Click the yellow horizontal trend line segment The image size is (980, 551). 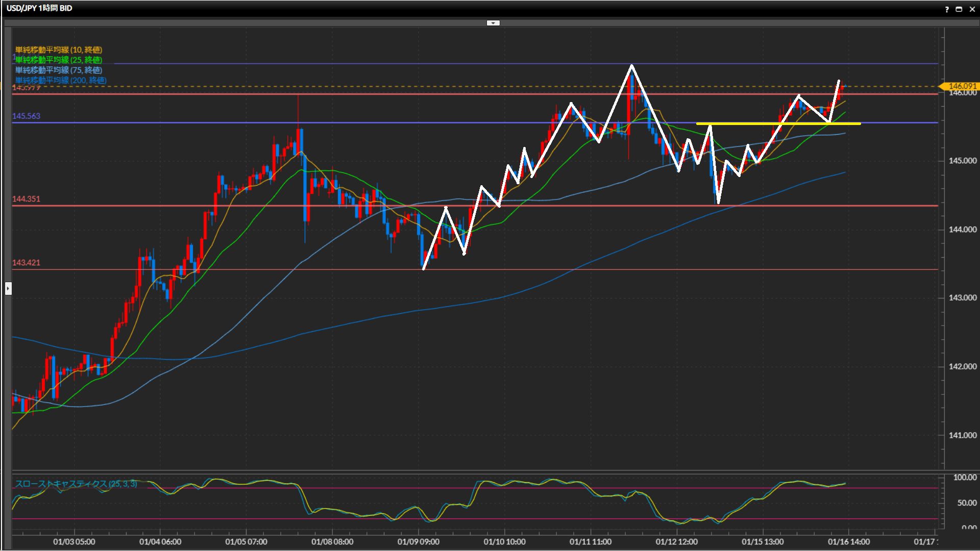point(740,123)
